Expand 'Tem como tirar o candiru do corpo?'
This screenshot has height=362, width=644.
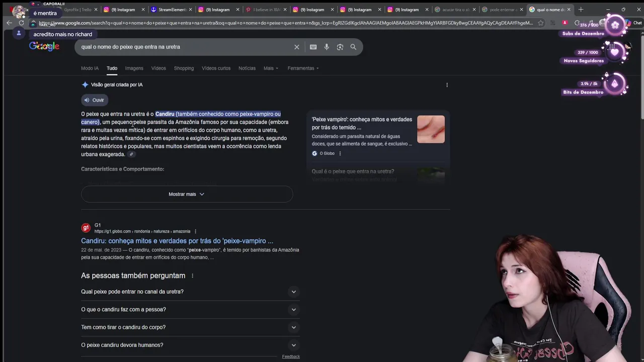point(190,327)
